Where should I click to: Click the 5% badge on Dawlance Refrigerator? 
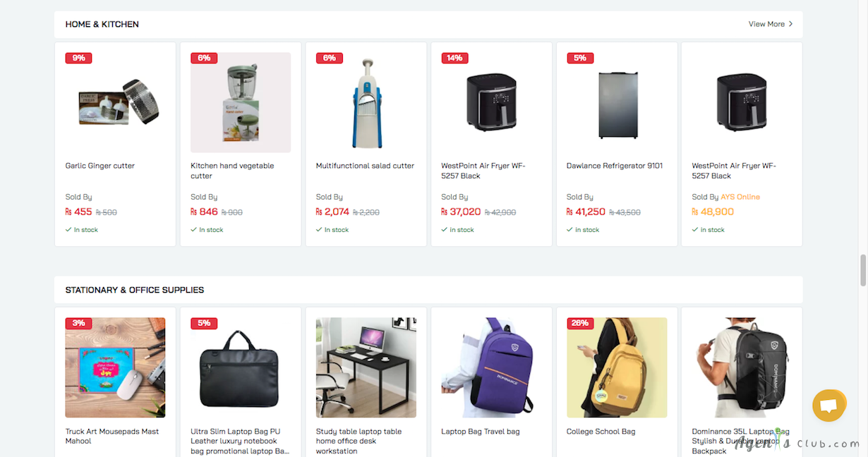point(580,58)
